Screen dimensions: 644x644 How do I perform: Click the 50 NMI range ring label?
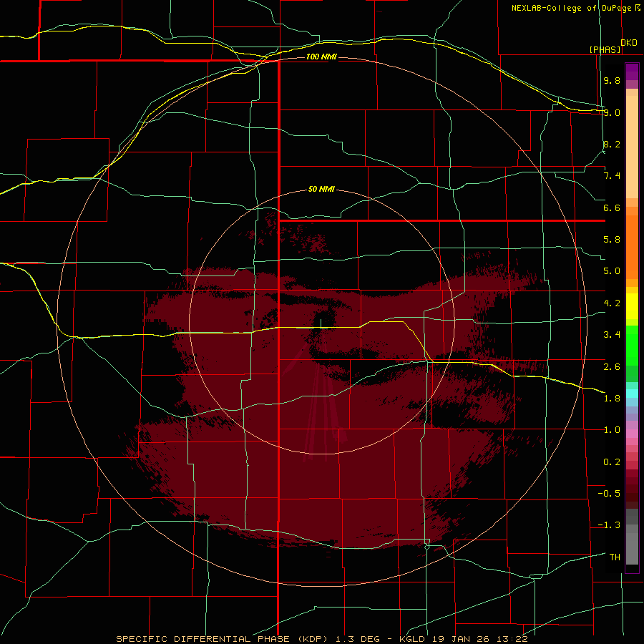click(321, 190)
